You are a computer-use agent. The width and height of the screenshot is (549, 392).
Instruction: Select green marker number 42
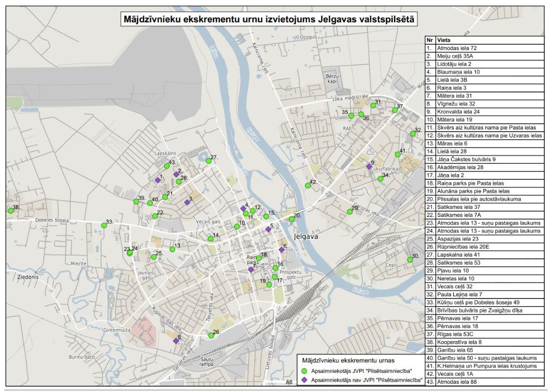(x=308, y=186)
